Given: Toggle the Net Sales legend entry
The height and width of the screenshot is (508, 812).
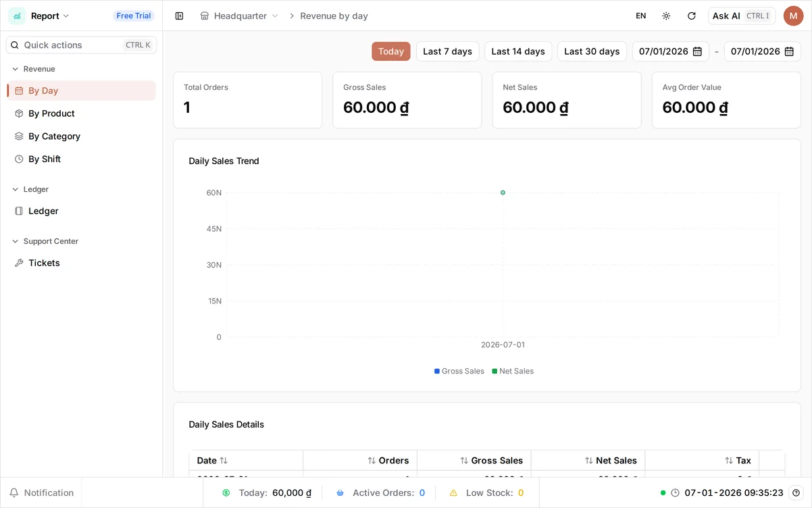Looking at the screenshot, I should pos(513,371).
